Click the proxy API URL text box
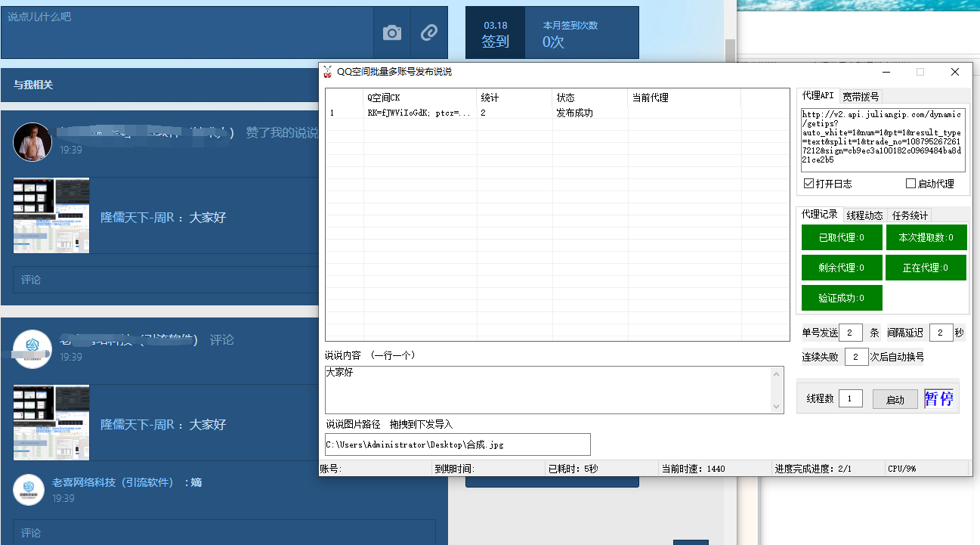980x545 pixels. click(883, 140)
